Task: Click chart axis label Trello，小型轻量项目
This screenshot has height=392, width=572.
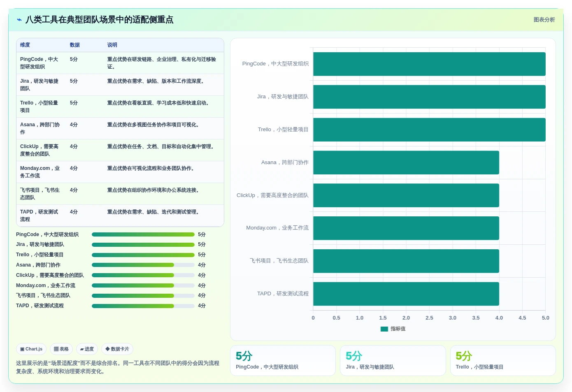Action: [x=283, y=130]
